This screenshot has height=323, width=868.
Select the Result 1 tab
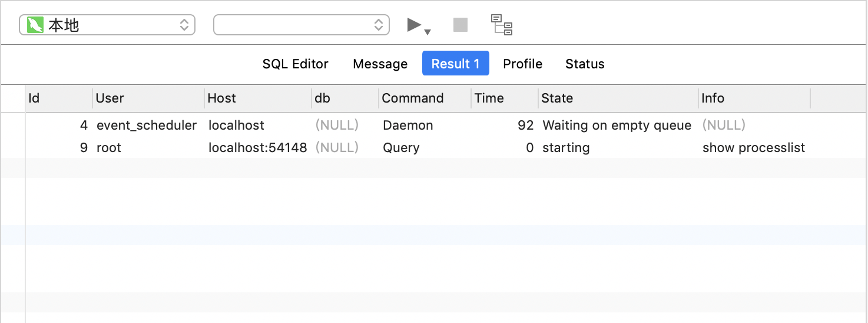click(x=456, y=64)
